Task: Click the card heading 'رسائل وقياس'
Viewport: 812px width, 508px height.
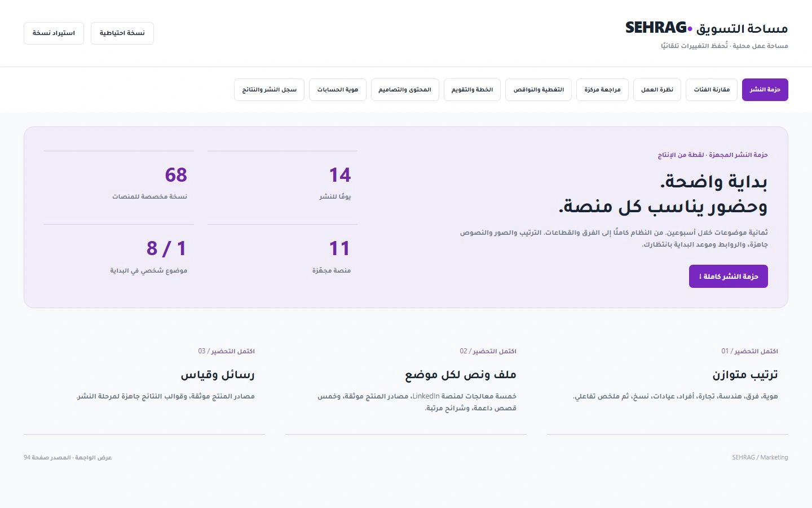Action: pyautogui.click(x=218, y=374)
